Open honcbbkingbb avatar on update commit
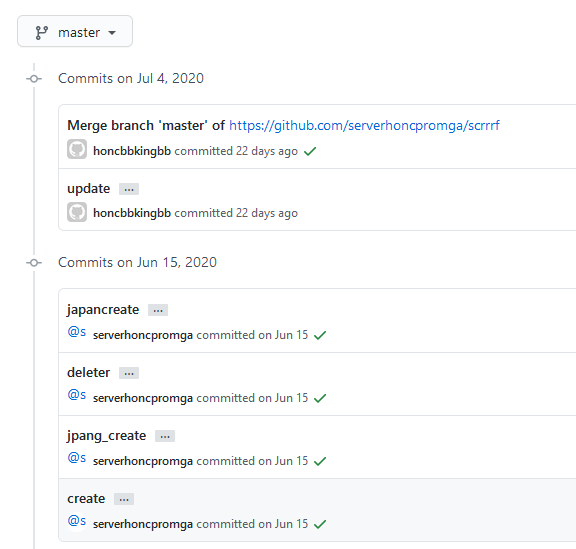This screenshot has height=549, width=576. click(x=77, y=212)
